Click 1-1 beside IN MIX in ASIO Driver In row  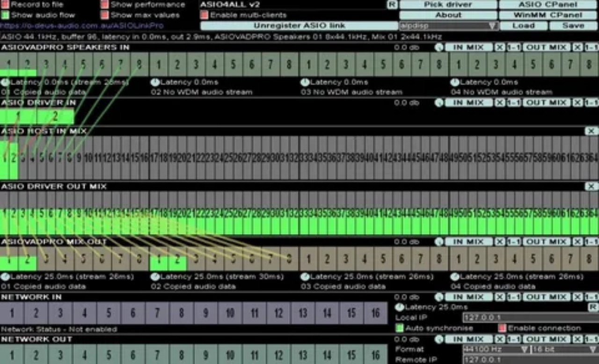click(513, 103)
